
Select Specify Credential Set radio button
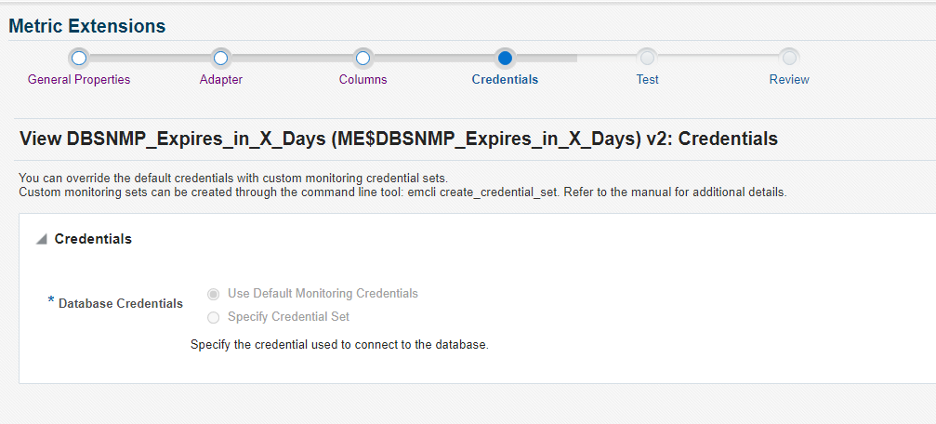[x=213, y=317]
